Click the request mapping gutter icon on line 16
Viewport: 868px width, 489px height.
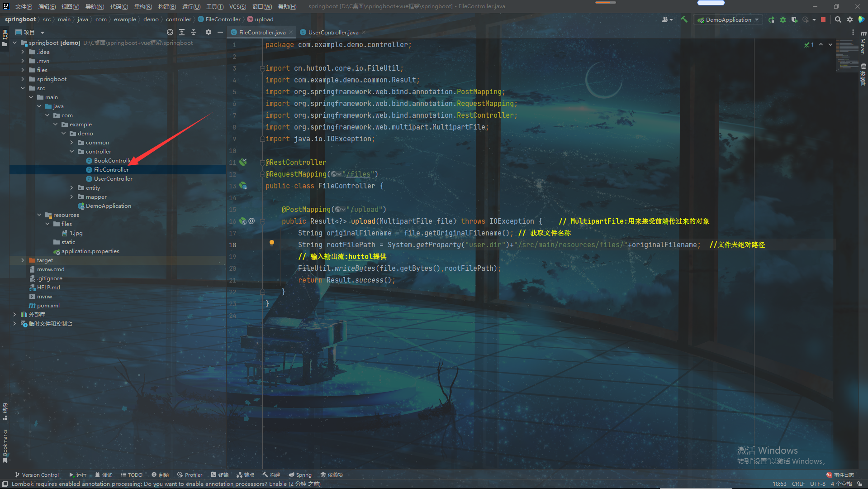coord(243,221)
